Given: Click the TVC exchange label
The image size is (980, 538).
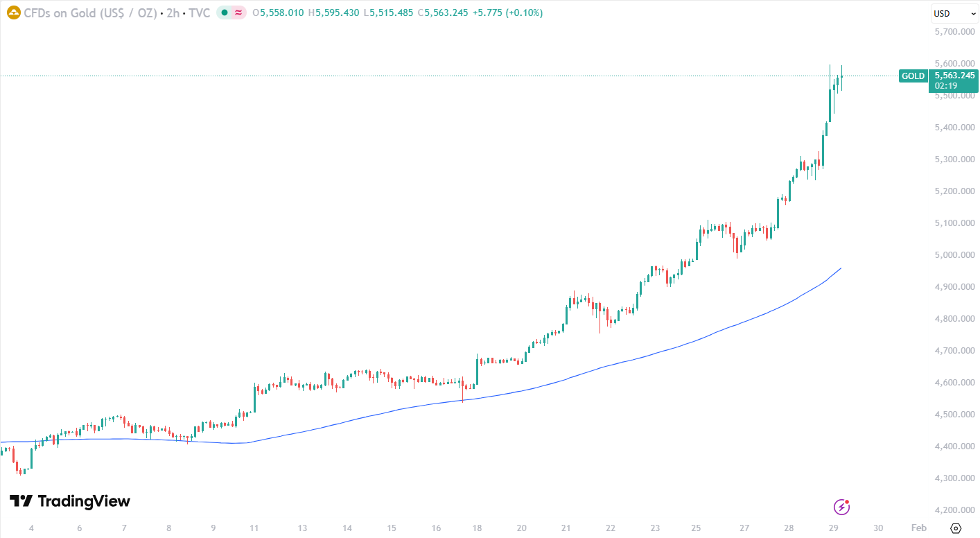Looking at the screenshot, I should (x=199, y=12).
